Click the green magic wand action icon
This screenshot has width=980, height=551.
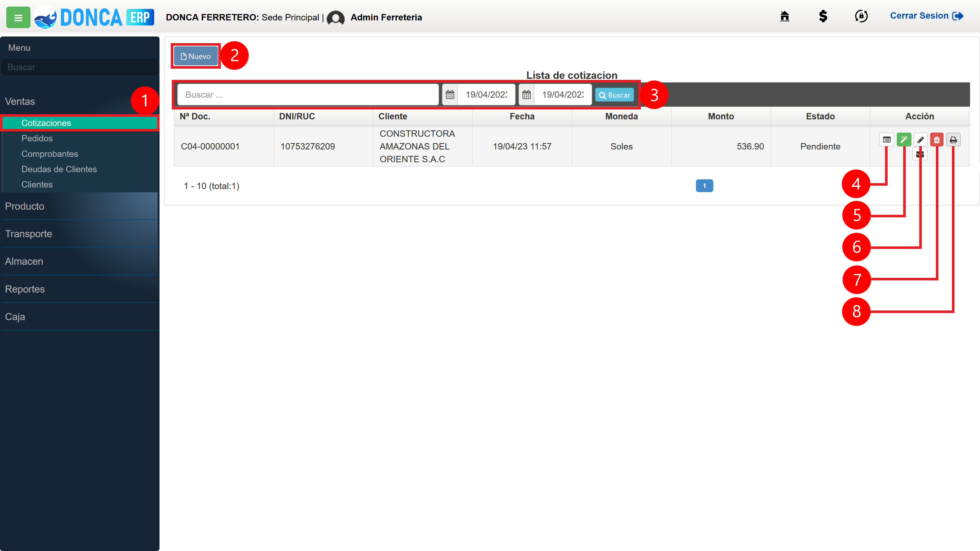904,140
